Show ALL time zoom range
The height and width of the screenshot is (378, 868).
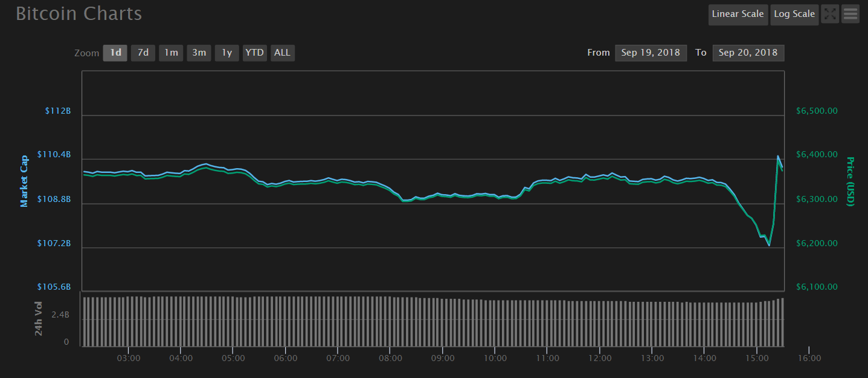[282, 53]
